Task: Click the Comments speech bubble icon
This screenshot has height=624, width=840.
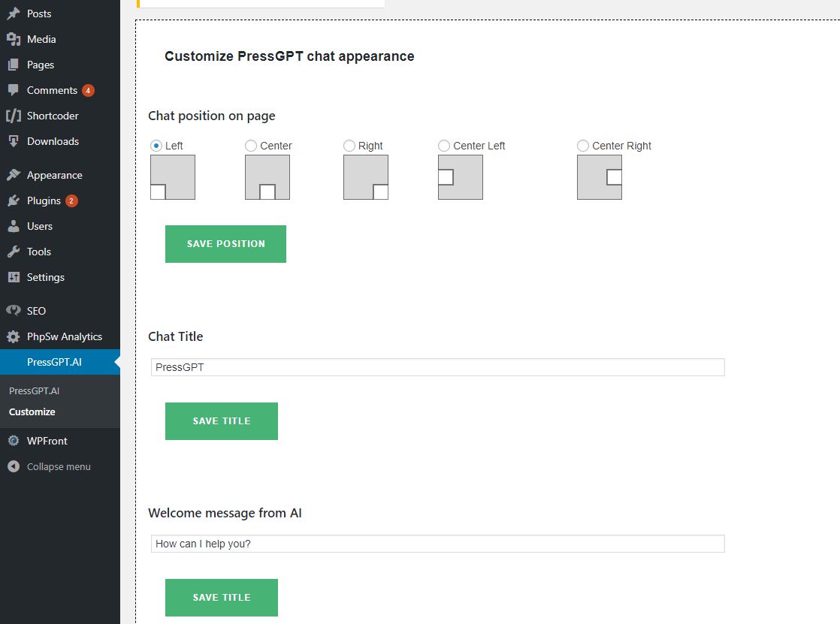Action: coord(14,90)
